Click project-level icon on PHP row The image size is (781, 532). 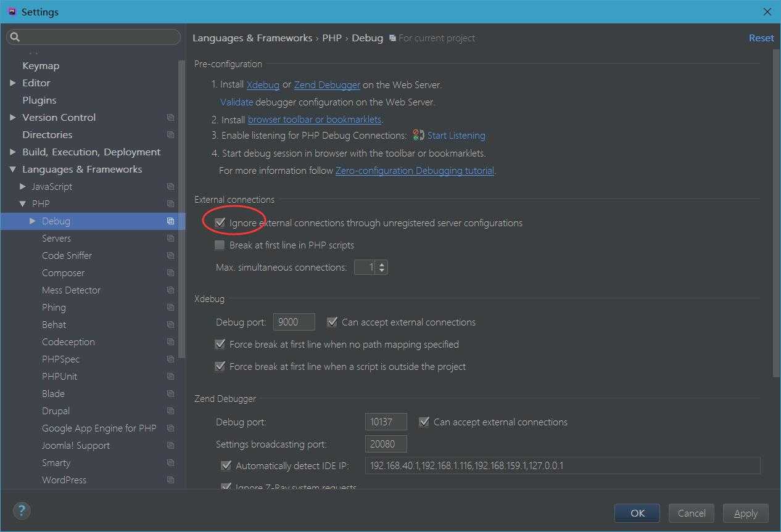tap(170, 203)
